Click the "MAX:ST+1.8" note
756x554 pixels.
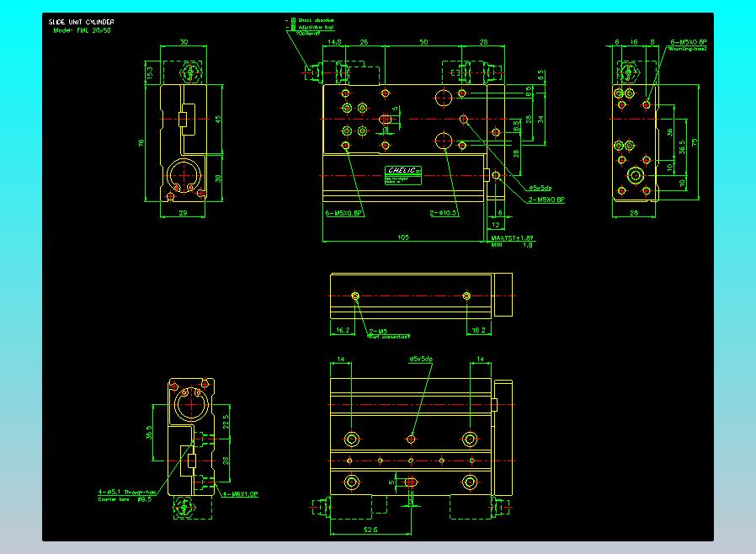[x=512, y=237]
